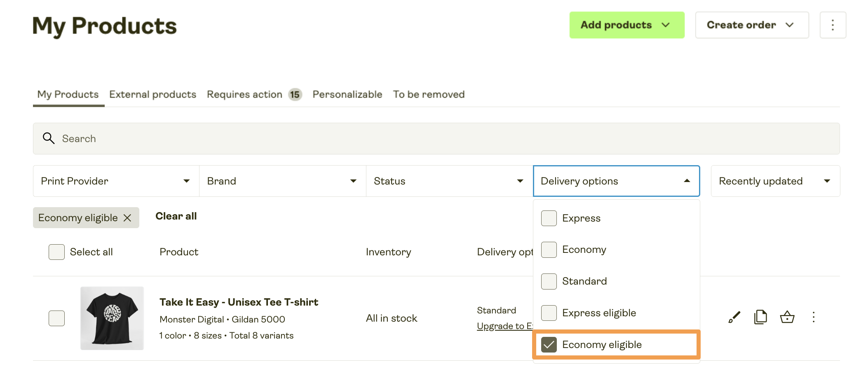Click the edit brush icon for the product
Screen dimensions: 868x369
point(734,317)
